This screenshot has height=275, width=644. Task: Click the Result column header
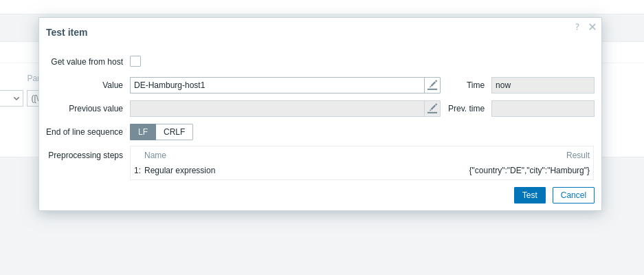(x=577, y=155)
